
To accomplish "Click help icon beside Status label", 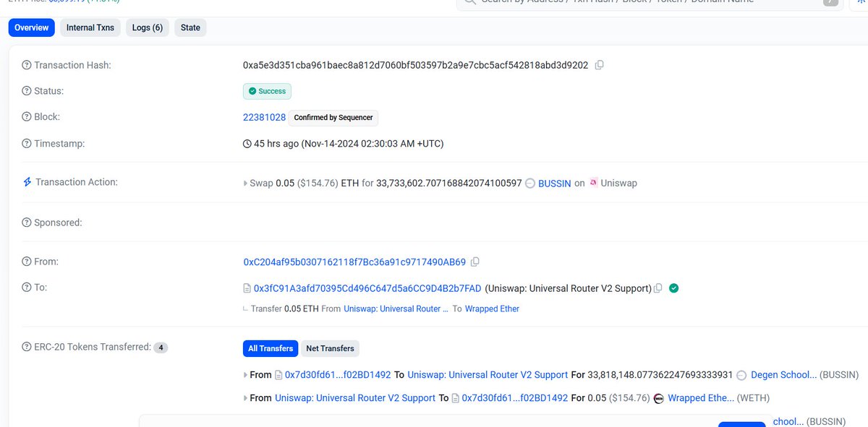I will pos(27,91).
